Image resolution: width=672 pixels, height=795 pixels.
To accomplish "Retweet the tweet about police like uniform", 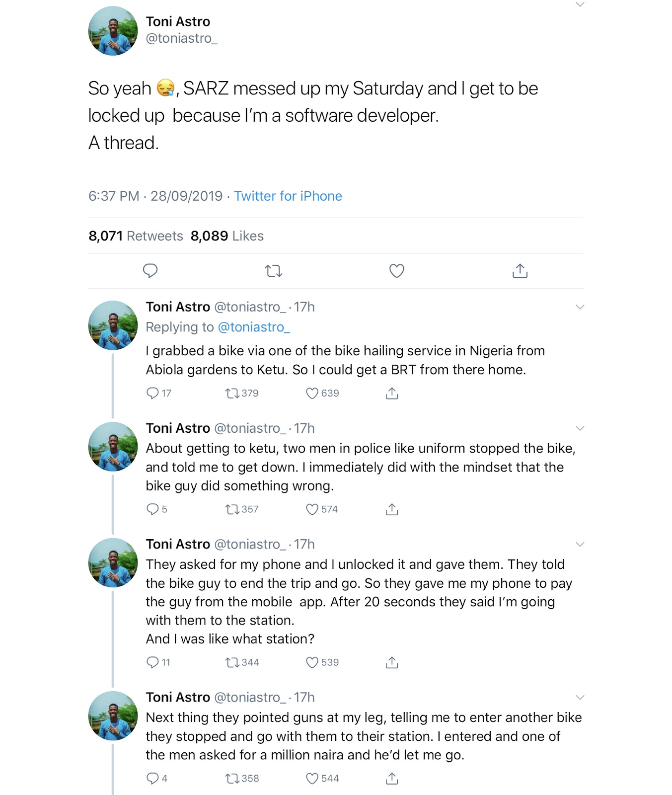I will [232, 509].
